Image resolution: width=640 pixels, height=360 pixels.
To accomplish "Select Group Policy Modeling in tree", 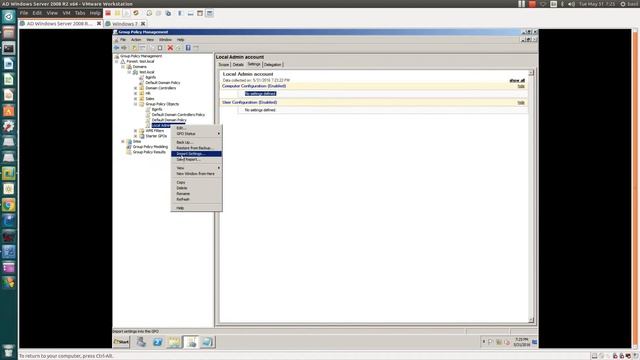I will [150, 147].
